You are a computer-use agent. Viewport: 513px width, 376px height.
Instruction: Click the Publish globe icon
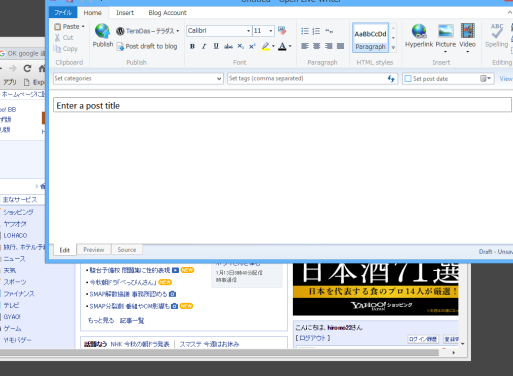[x=102, y=31]
